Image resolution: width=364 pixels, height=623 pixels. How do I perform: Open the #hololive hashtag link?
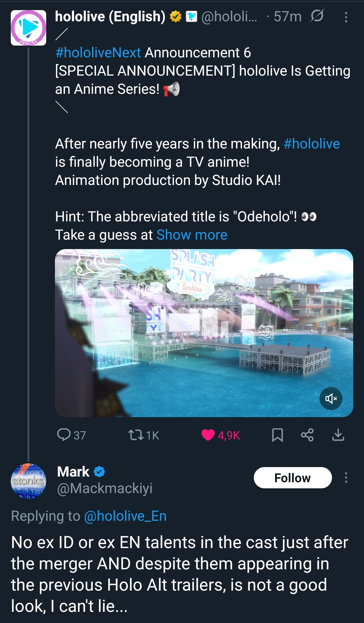[x=312, y=144]
